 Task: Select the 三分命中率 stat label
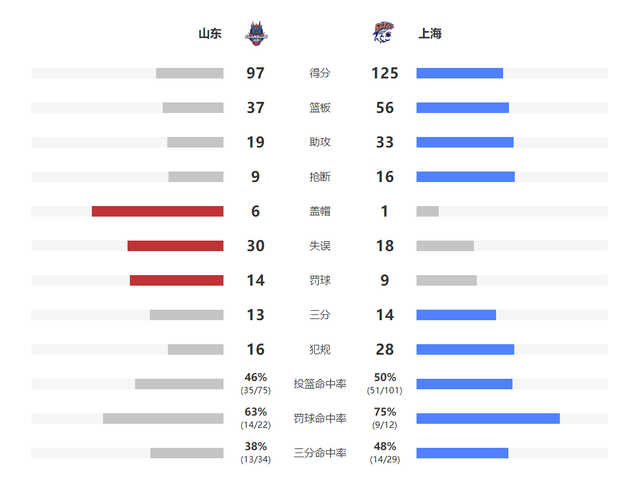320,453
